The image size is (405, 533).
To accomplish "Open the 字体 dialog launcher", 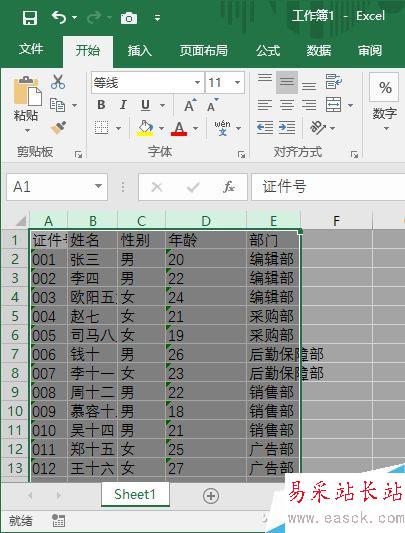I will click(241, 155).
